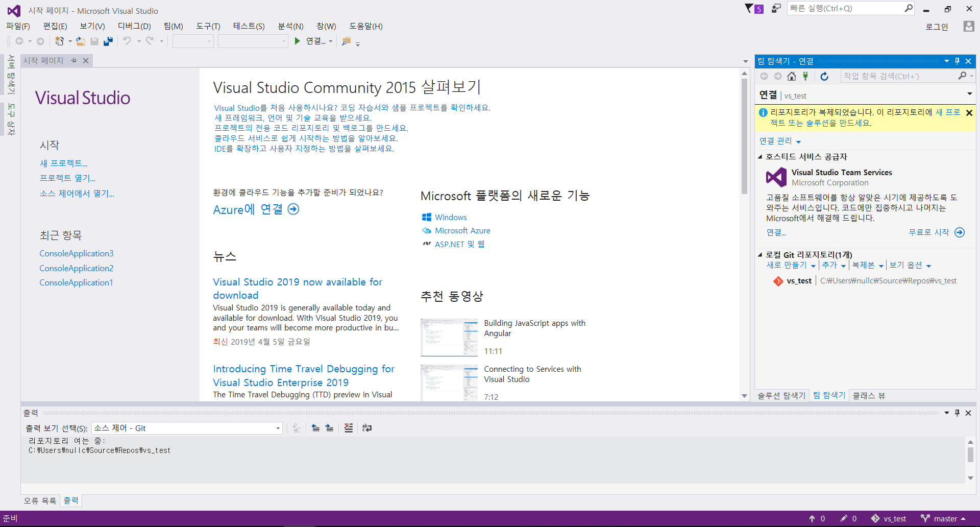Viewport: 980px width, 527px height.
Task: Click the vs_test repository in status bar
Action: (889, 519)
